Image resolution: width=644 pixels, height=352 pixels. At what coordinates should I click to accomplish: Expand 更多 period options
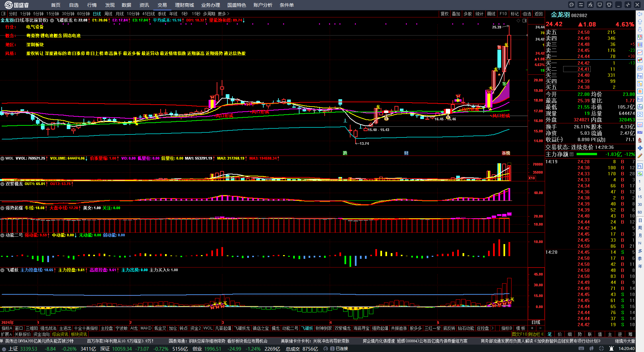pos(223,14)
